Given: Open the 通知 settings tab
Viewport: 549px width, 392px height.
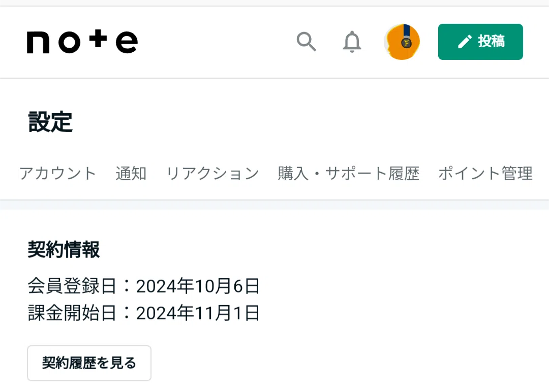Looking at the screenshot, I should [131, 174].
